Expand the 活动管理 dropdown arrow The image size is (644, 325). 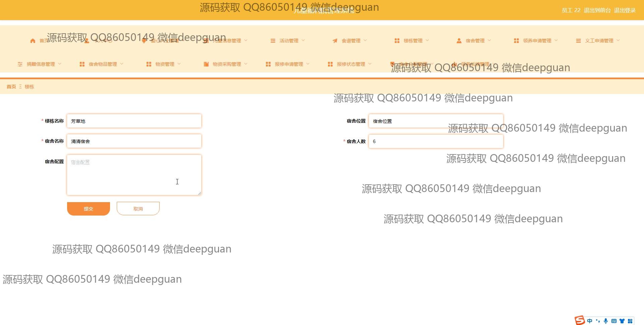coord(303,41)
